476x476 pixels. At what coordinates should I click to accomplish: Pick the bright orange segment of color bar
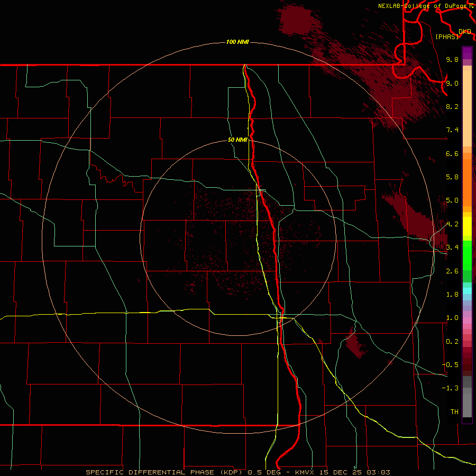pos(467,182)
